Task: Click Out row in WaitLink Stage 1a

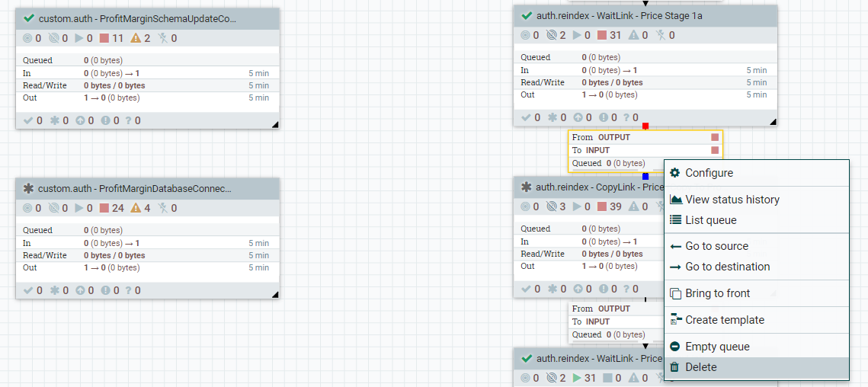Action: (645, 94)
